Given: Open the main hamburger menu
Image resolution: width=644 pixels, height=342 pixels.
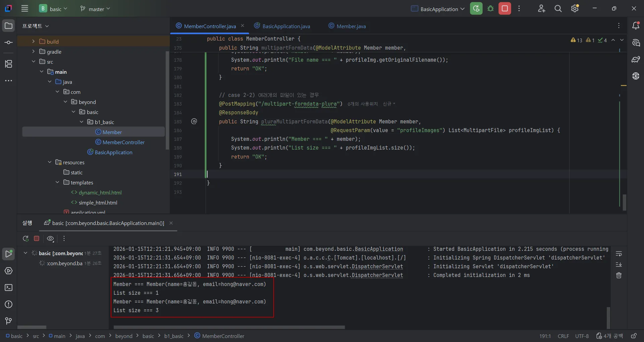Looking at the screenshot, I should (x=25, y=9).
